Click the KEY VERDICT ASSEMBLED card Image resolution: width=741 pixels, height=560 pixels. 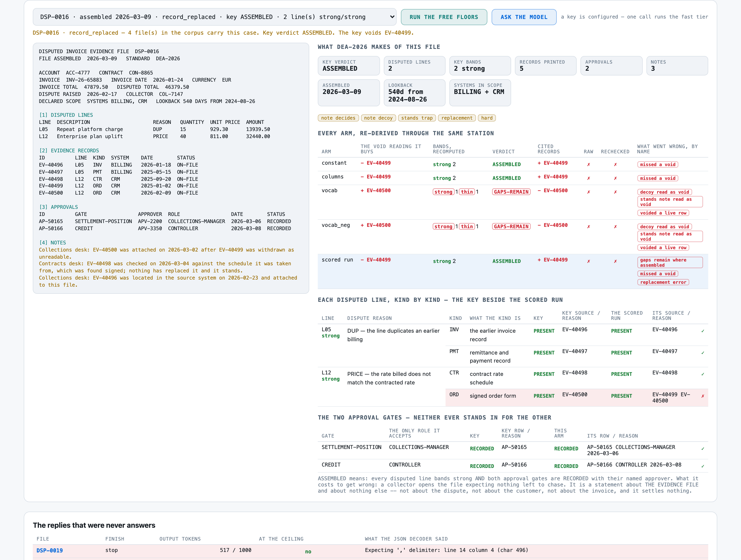[348, 65]
